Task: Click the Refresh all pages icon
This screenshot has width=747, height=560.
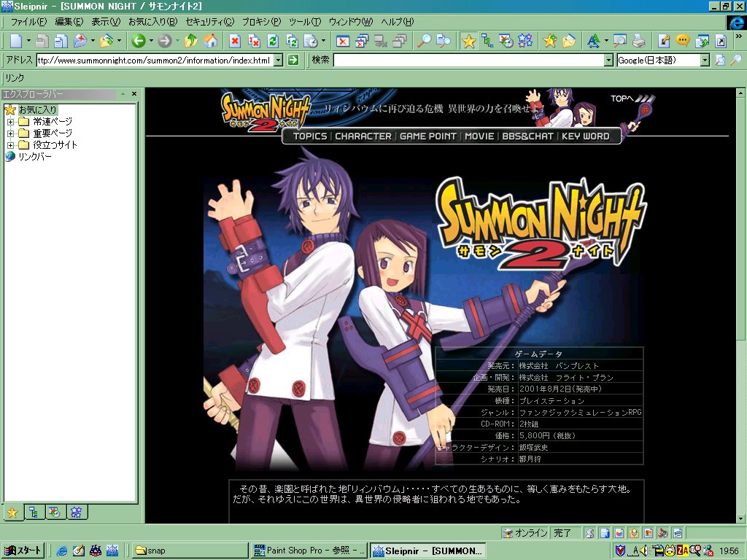Action: (292, 41)
